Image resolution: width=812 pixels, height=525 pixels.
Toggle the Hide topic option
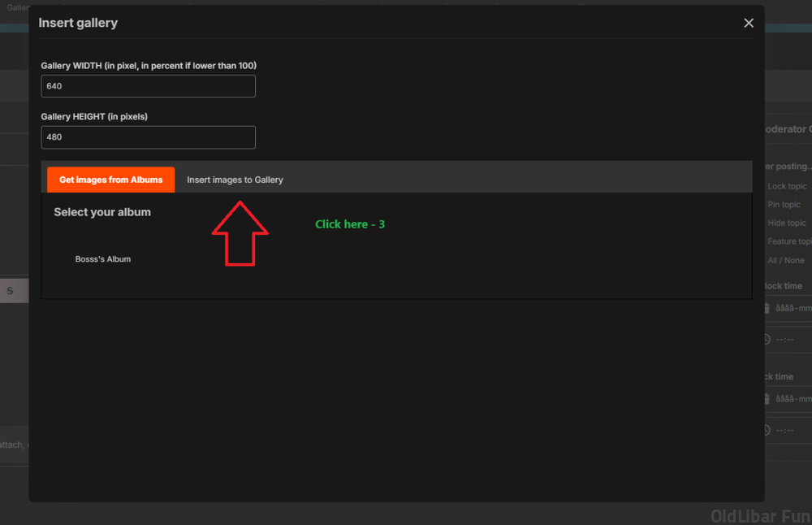point(786,223)
